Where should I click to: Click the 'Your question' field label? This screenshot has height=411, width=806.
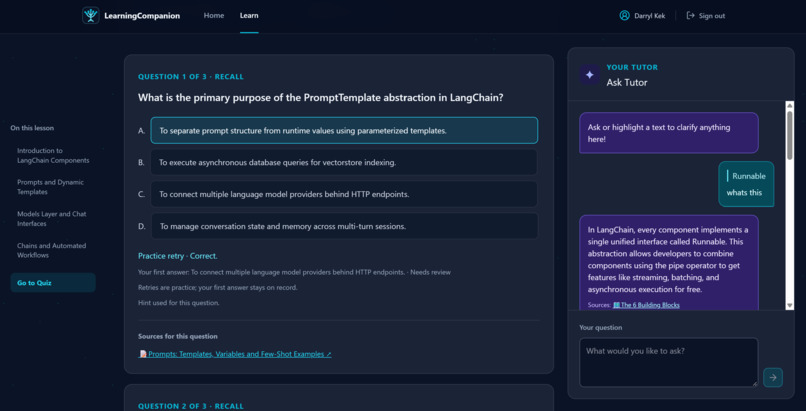[600, 327]
